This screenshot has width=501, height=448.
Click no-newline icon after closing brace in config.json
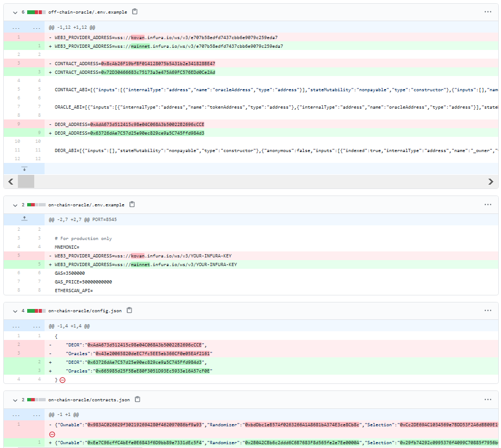coord(62,380)
